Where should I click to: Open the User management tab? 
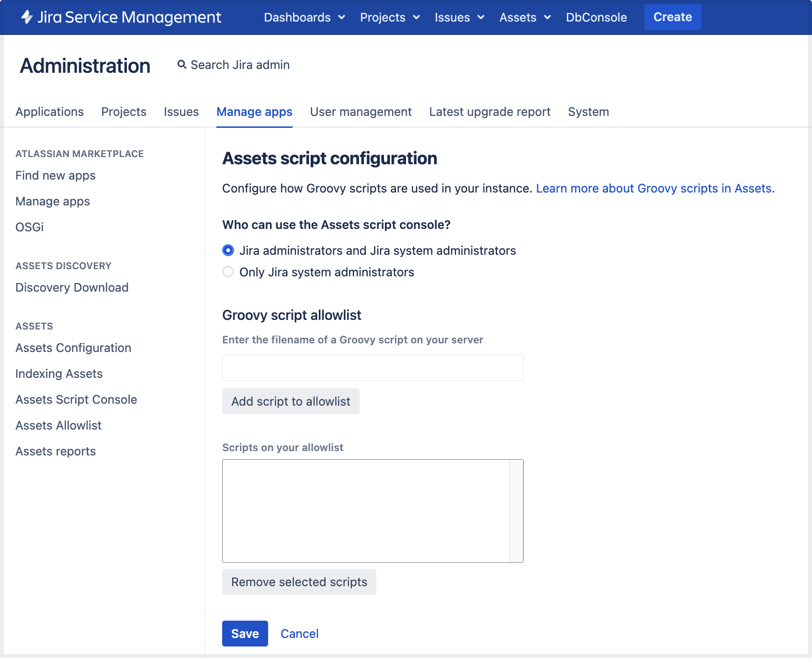pos(361,112)
